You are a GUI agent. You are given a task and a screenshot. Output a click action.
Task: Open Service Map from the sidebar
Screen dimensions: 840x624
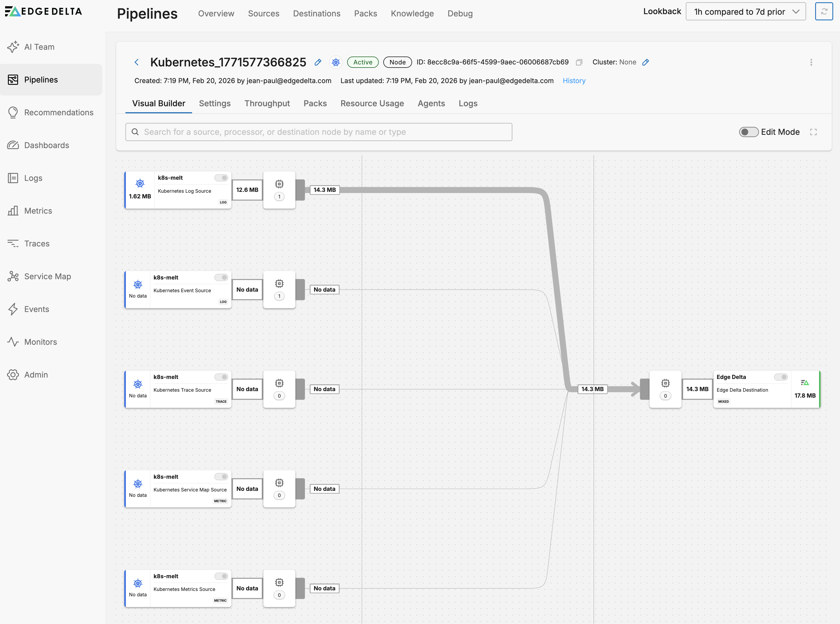[x=47, y=276]
